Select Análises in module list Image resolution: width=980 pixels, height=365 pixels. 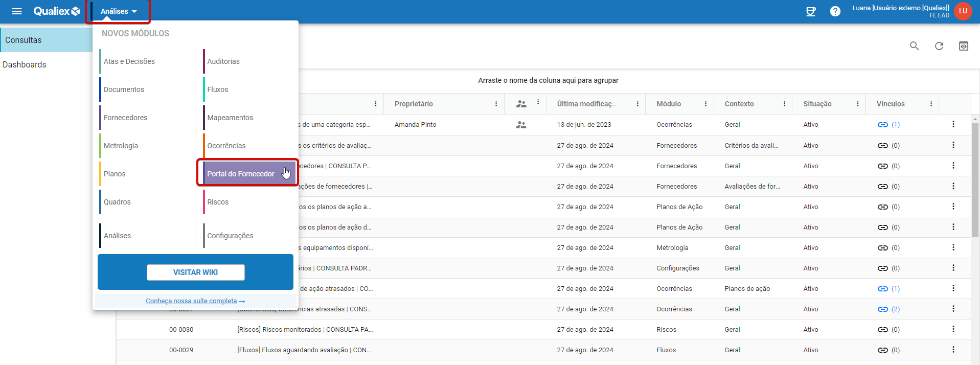(146, 236)
